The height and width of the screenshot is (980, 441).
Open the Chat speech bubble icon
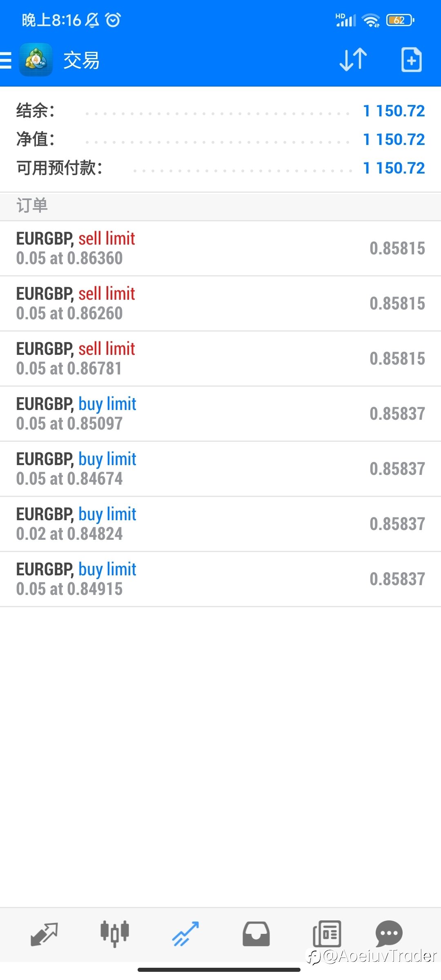click(389, 934)
